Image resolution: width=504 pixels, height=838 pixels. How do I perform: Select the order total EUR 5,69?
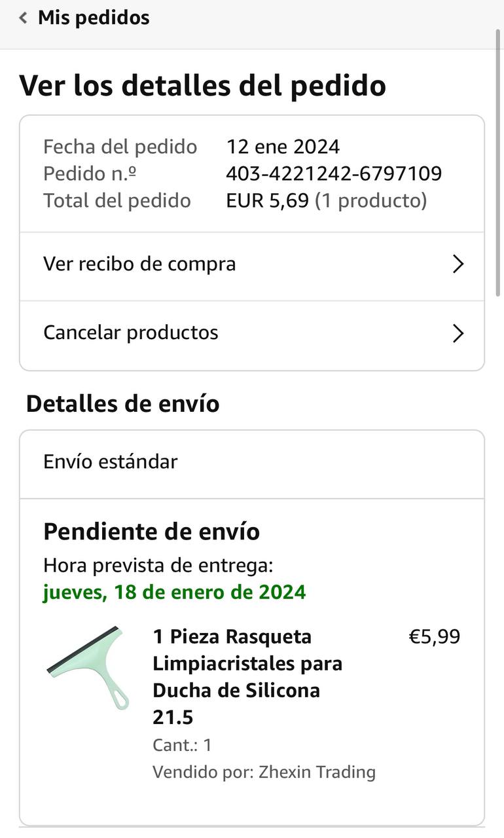267,201
